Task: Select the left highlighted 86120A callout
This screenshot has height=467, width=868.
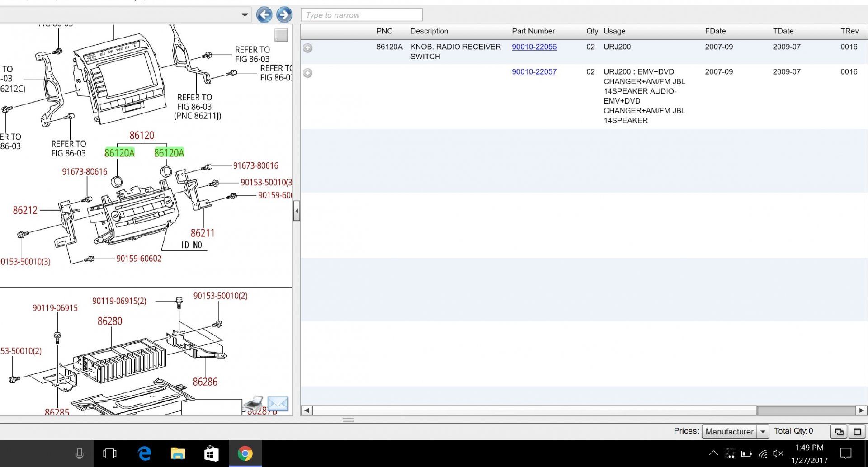Action: coord(119,153)
